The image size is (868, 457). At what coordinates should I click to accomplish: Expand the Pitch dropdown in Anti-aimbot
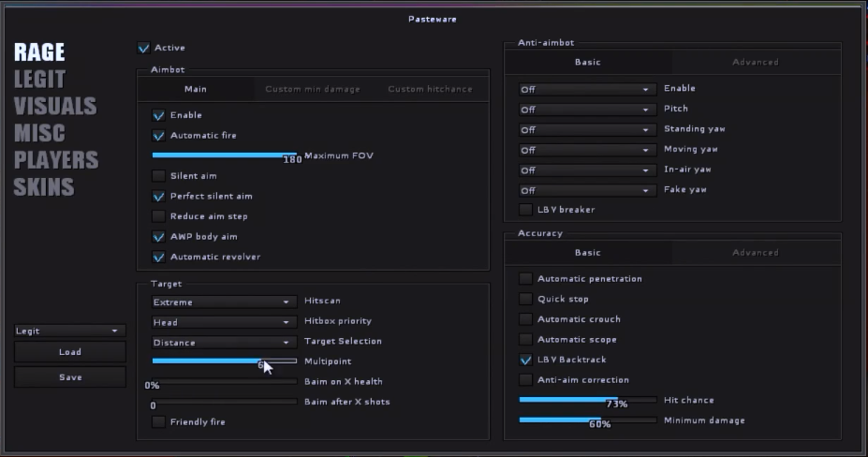click(586, 110)
